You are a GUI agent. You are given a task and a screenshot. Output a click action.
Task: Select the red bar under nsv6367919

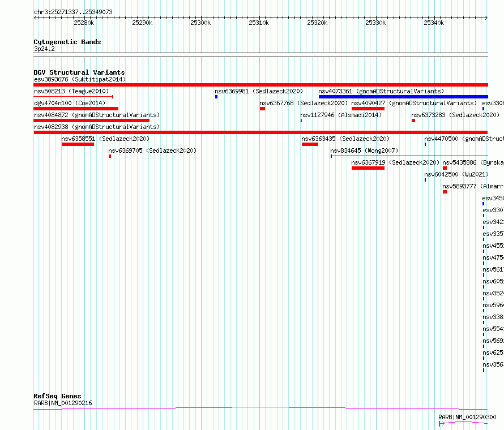click(368, 168)
